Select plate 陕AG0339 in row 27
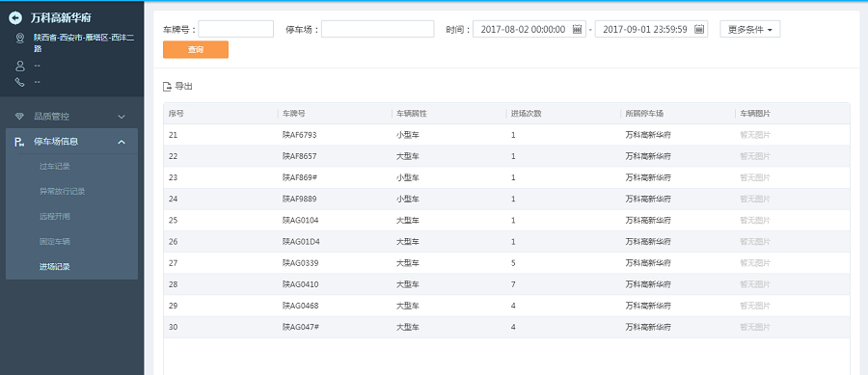 [x=301, y=263]
